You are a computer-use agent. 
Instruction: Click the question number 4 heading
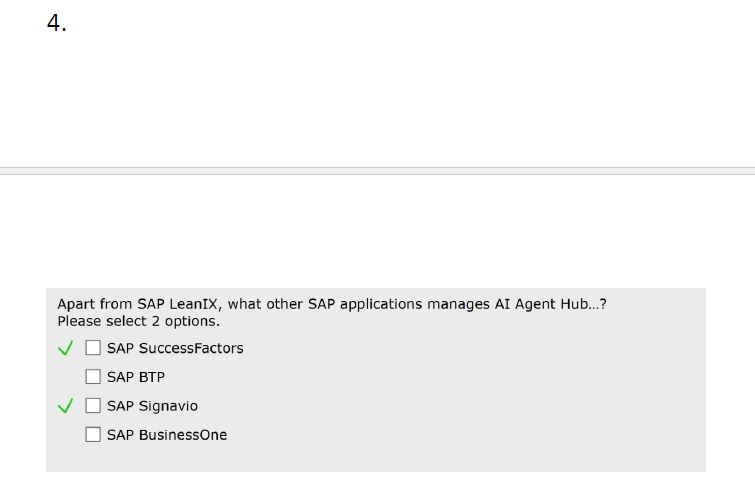pos(56,24)
